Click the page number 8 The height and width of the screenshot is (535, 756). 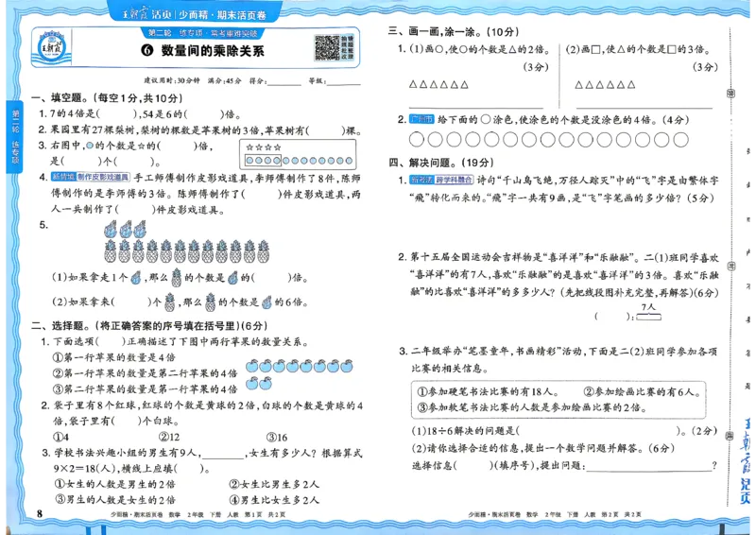40,513
